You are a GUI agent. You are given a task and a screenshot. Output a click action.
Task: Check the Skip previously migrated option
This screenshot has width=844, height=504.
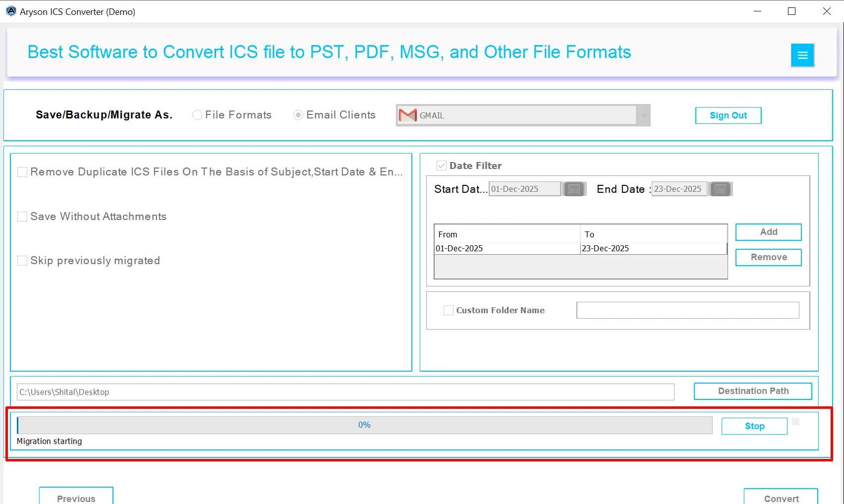click(22, 260)
